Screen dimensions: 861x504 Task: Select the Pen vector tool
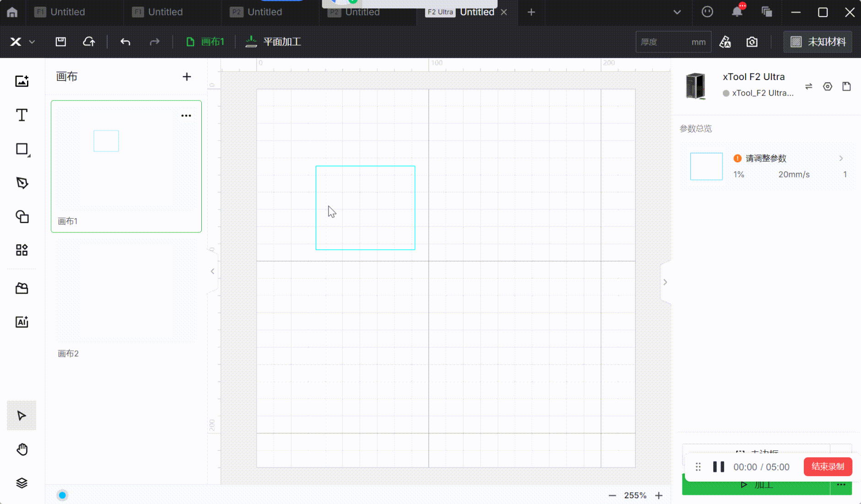tap(22, 183)
